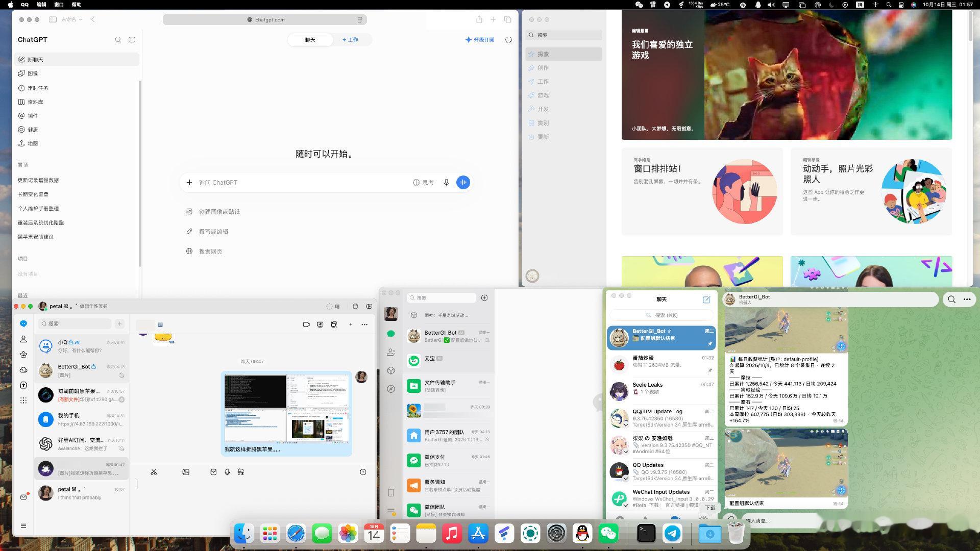
Task: Open QQ mail icon with red dot
Action: [x=23, y=496]
